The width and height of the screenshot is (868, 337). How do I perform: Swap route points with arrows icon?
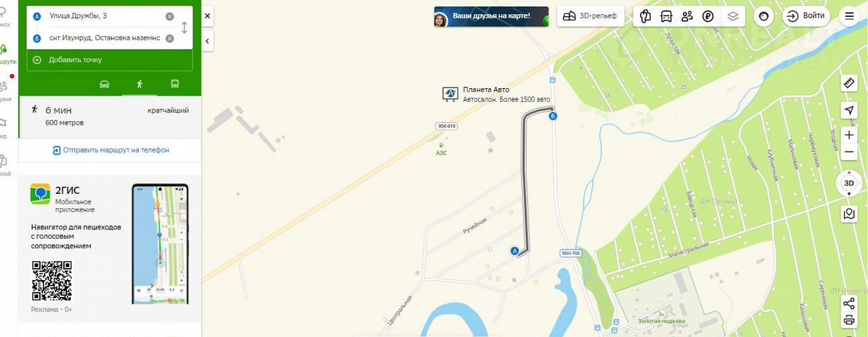(x=184, y=28)
